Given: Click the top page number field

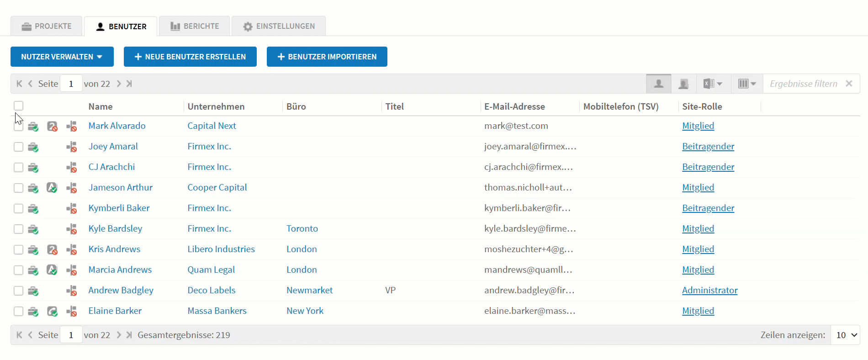Looking at the screenshot, I should 71,84.
